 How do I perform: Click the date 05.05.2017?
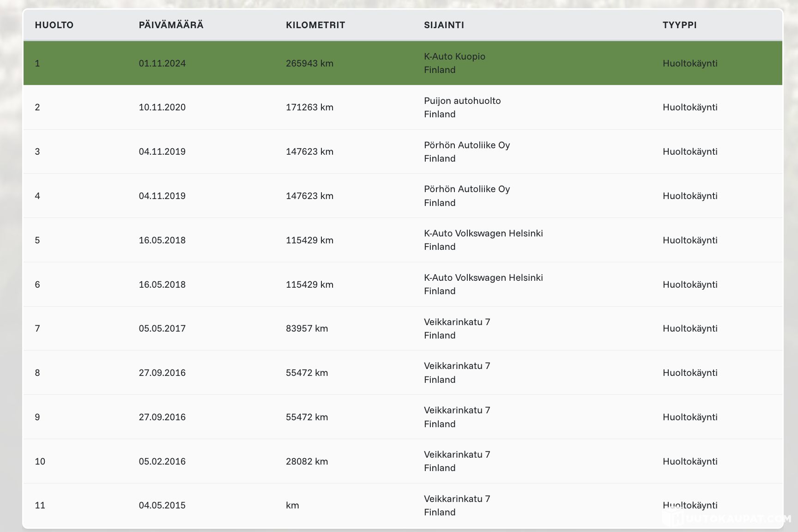[x=162, y=328]
